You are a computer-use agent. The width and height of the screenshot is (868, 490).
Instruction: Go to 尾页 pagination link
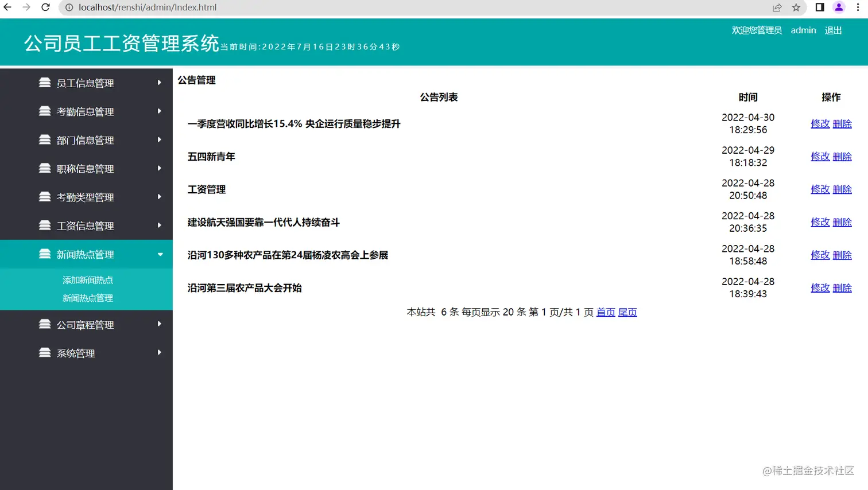(627, 312)
